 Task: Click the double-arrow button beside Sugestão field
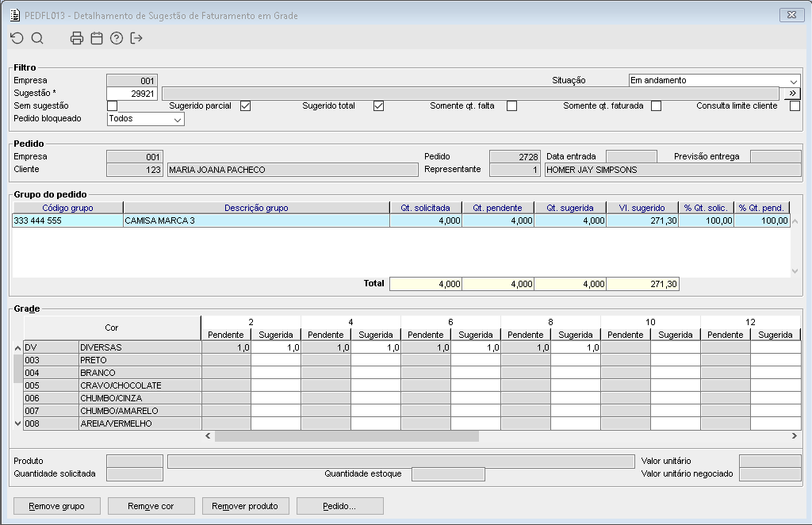[791, 94]
